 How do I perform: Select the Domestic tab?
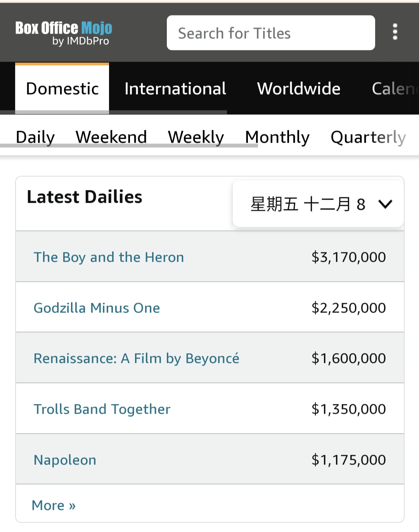[62, 89]
